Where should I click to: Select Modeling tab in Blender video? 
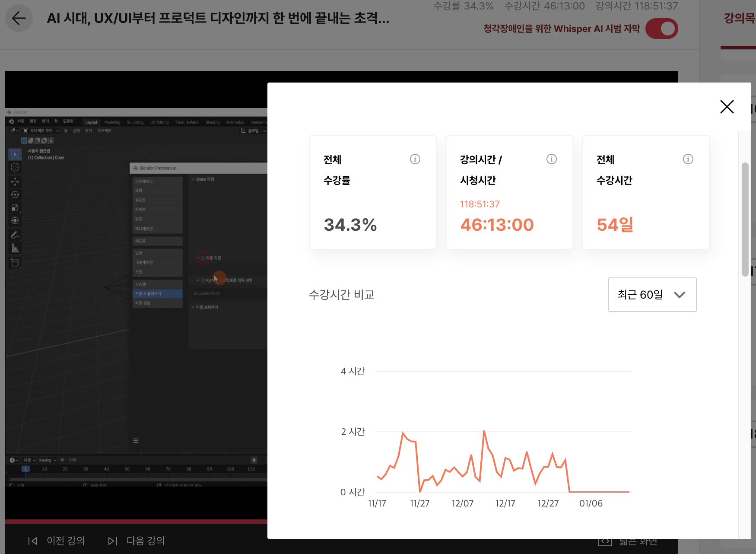112,122
